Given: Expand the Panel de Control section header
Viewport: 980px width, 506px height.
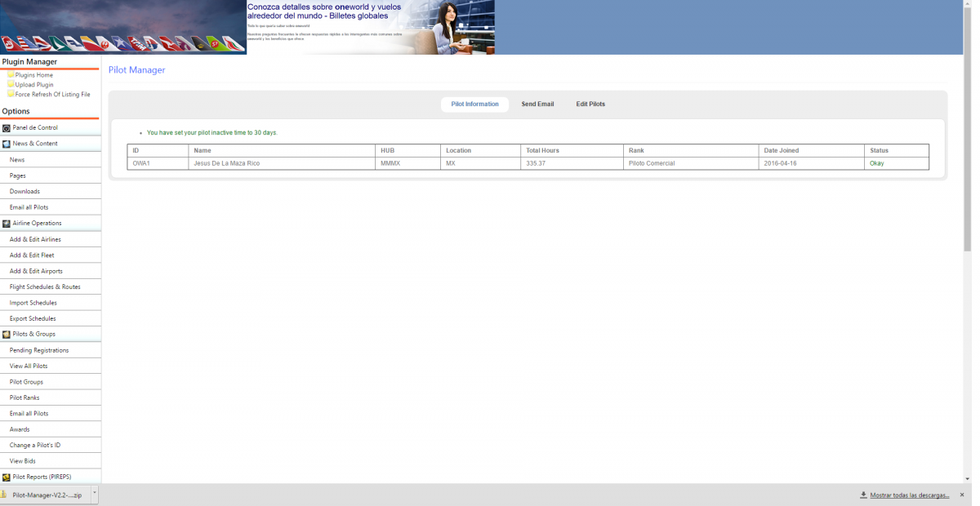Looking at the screenshot, I should coord(51,128).
